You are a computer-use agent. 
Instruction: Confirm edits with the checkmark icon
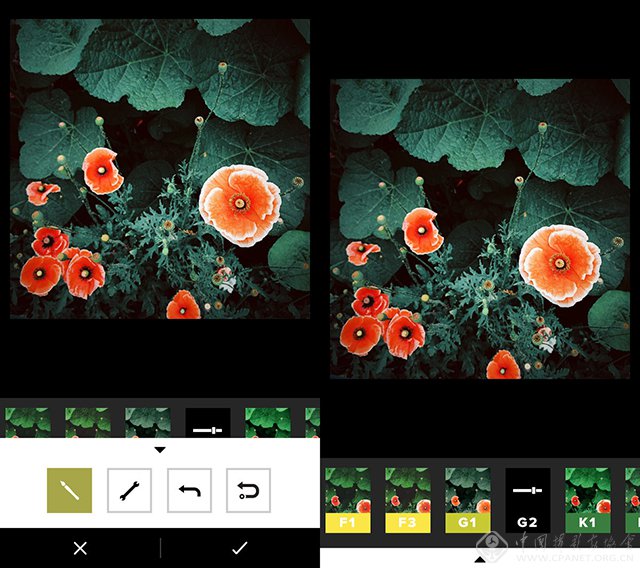pyautogui.click(x=239, y=548)
